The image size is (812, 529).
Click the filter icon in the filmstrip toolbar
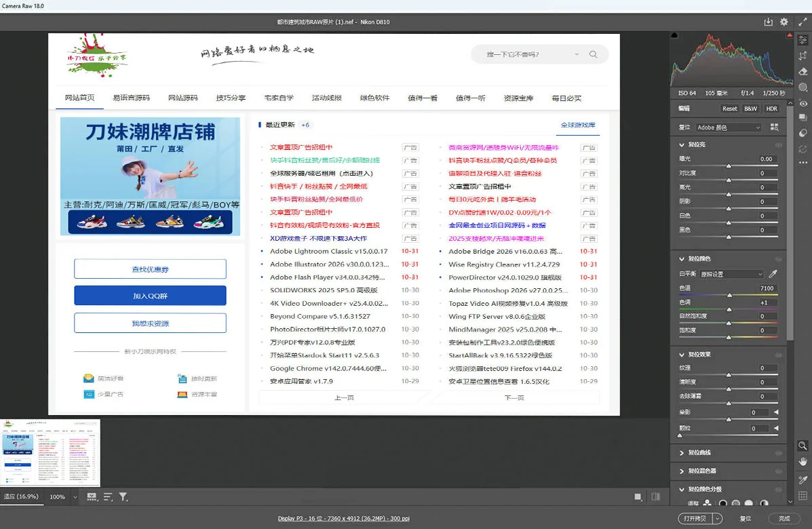123,496
